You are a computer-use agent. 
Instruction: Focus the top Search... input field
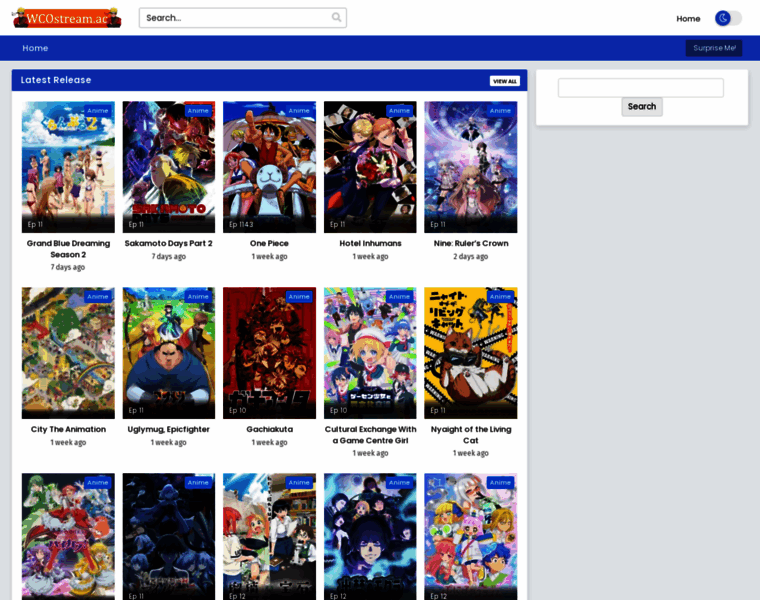(x=235, y=18)
